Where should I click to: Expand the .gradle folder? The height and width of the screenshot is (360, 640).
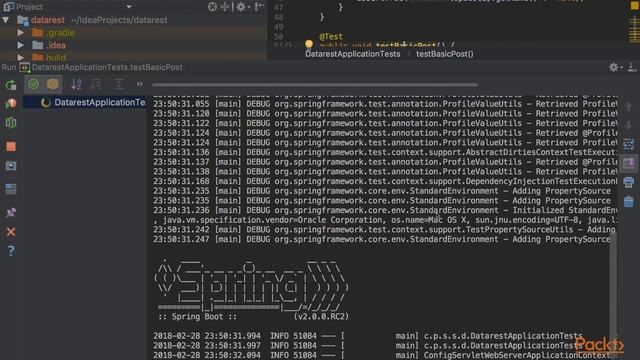(x=20, y=33)
